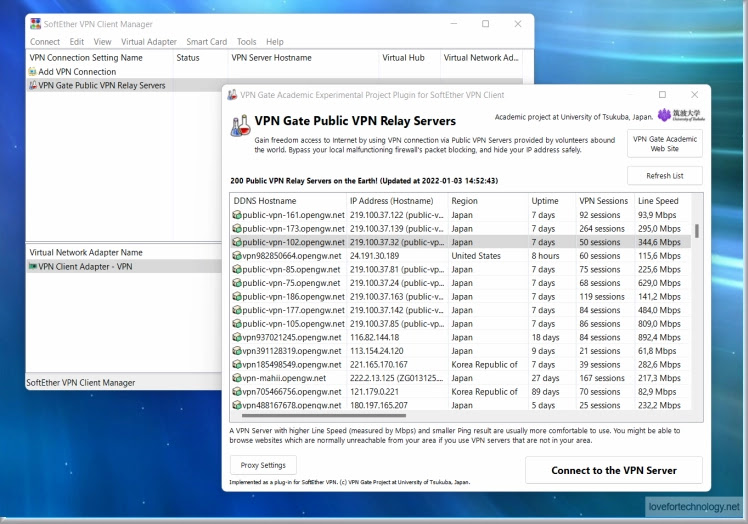Click the server icon for vpn937021245.opengw.net
This screenshot has height=524, width=748.
coord(237,337)
